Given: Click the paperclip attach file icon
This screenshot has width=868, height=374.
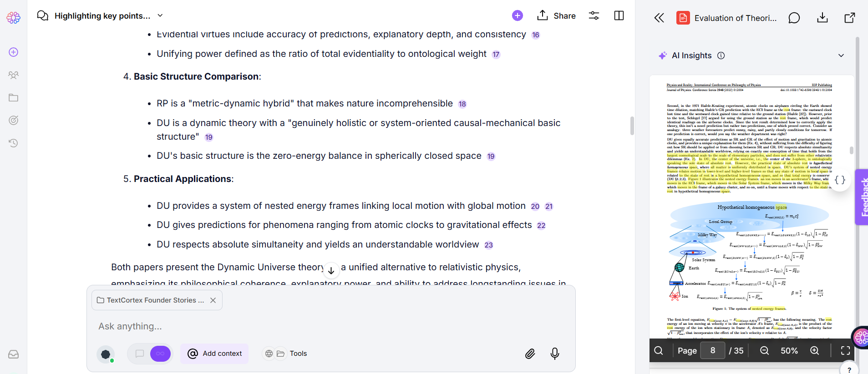Looking at the screenshot, I should (530, 354).
